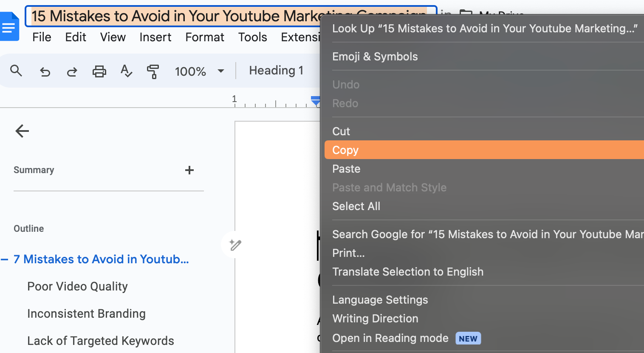Screen dimensions: 644x353
Task: Close the outline with back arrow
Action: [22, 131]
